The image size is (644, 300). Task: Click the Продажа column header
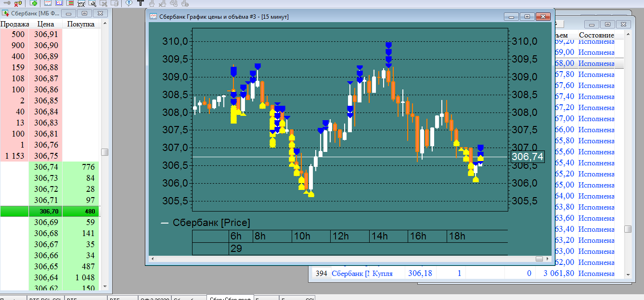click(15, 24)
